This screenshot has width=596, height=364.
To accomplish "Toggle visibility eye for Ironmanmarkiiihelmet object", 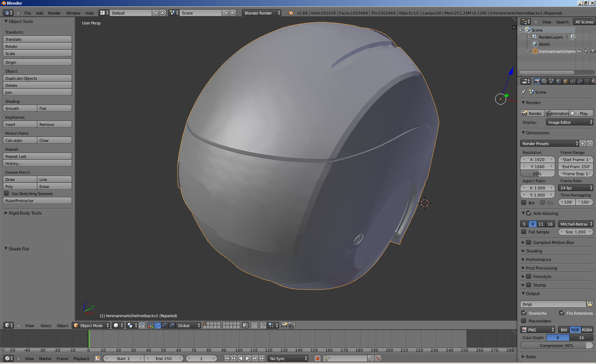I will pos(579,51).
